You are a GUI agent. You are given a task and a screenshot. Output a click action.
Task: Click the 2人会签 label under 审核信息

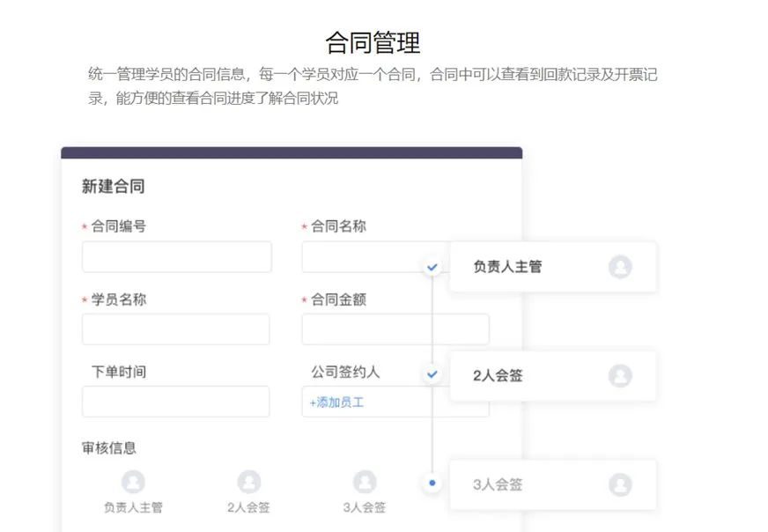click(249, 507)
